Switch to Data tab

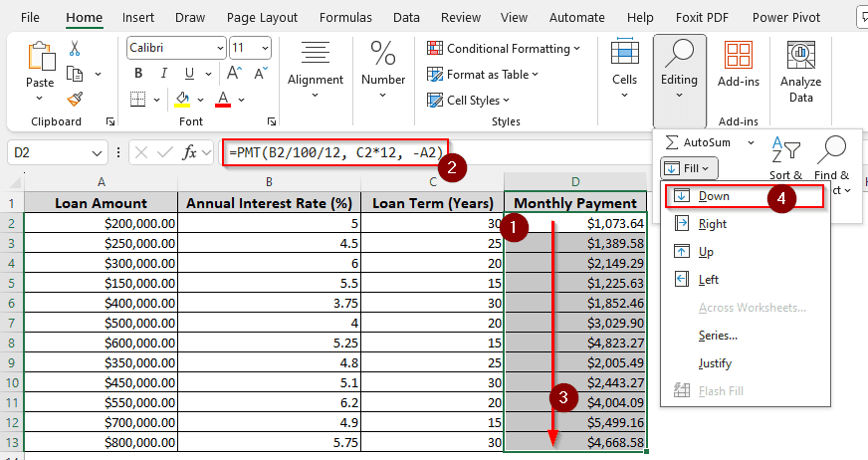pos(406,17)
